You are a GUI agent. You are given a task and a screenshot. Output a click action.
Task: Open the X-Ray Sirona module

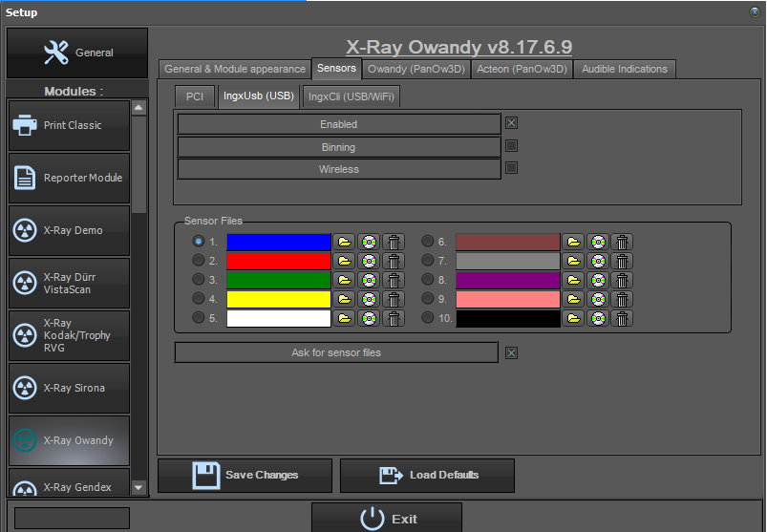69,388
